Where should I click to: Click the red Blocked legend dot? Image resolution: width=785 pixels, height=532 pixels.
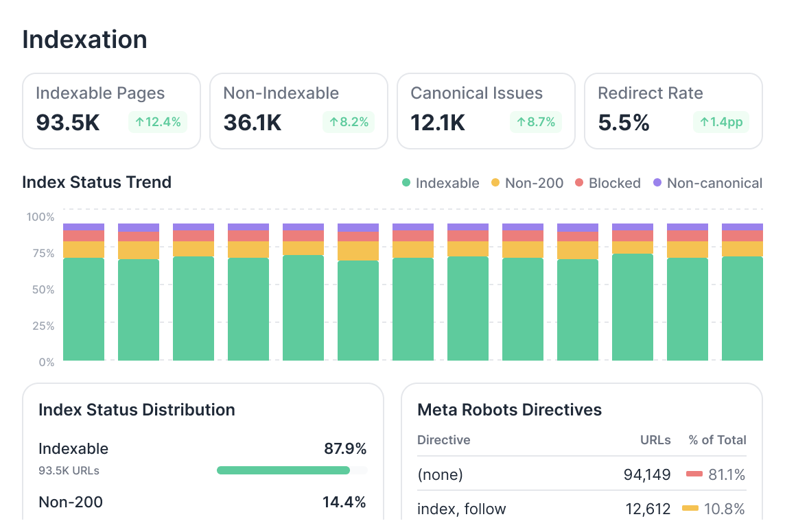point(579,183)
